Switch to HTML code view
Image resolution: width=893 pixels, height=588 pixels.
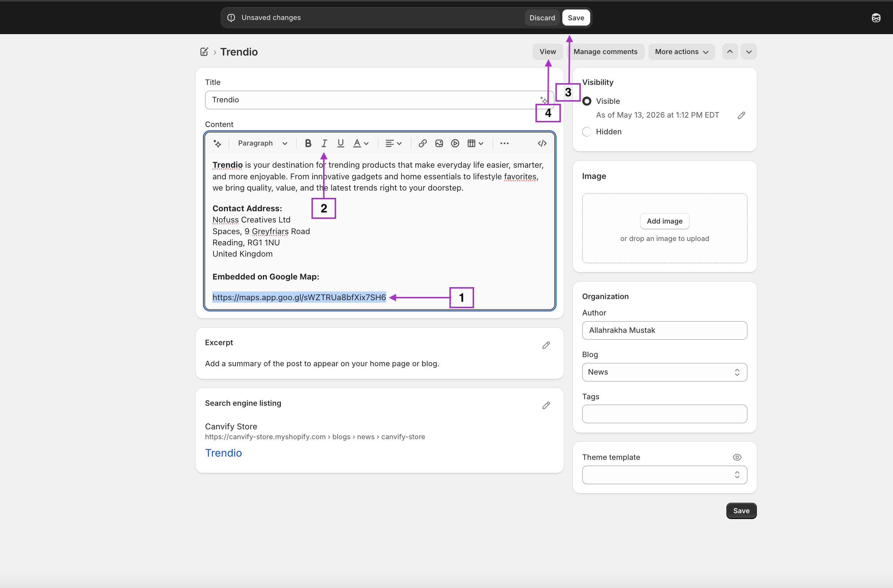542,143
